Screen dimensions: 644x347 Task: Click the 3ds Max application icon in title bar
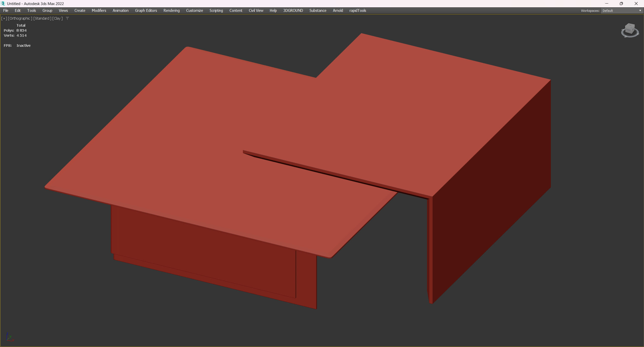tap(3, 4)
